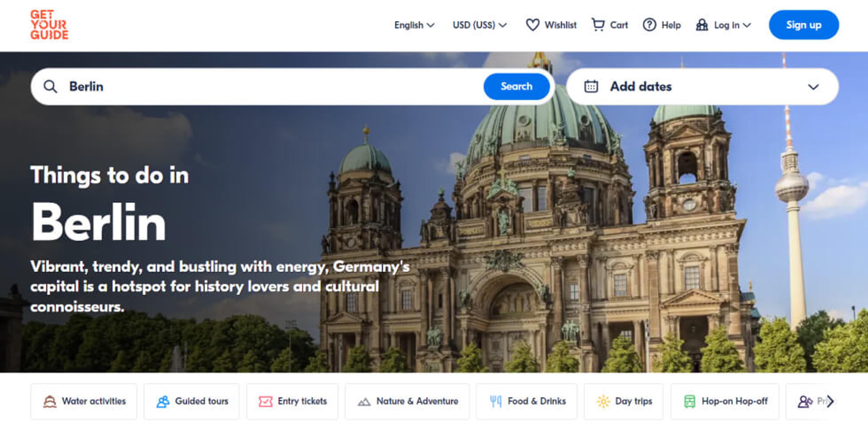Select the Hop-on Hop-off category
Viewport: 868px width, 429px height.
tap(725, 401)
